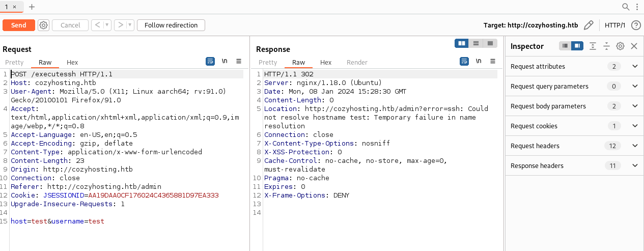Image resolution: width=644 pixels, height=251 pixels.
Task: Expand Request body parameters chevron
Action: [635, 106]
